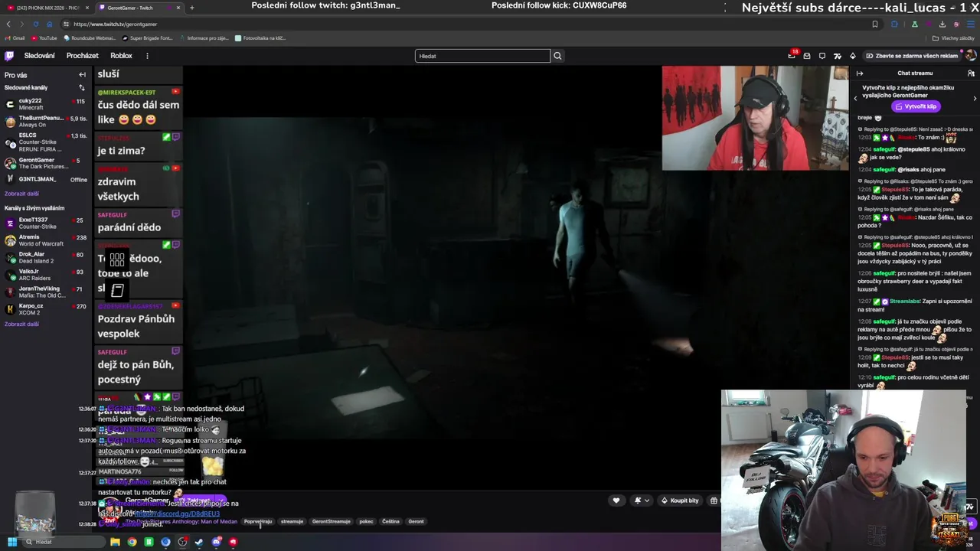The width and height of the screenshot is (980, 551).
Task: Open the whispers inbox icon
Action: [806, 56]
